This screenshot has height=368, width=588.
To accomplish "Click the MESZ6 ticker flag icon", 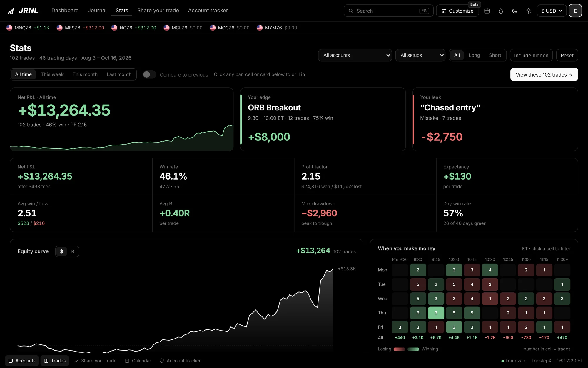I will click(x=60, y=28).
